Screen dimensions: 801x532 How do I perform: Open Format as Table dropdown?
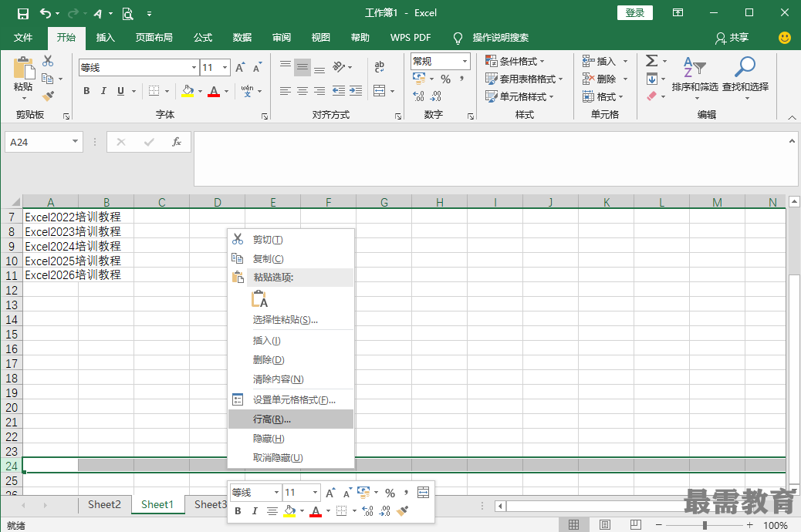[524, 79]
